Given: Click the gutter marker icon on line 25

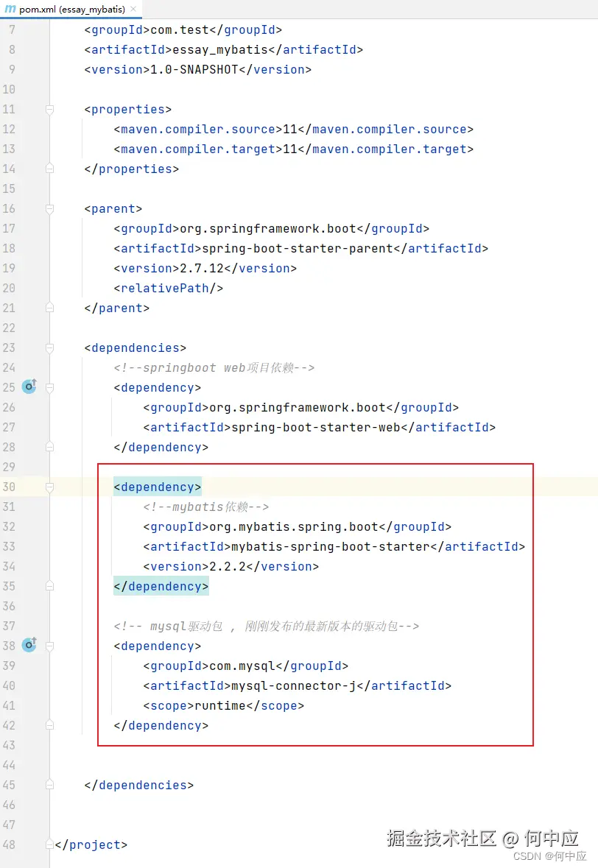Looking at the screenshot, I should tap(29, 387).
